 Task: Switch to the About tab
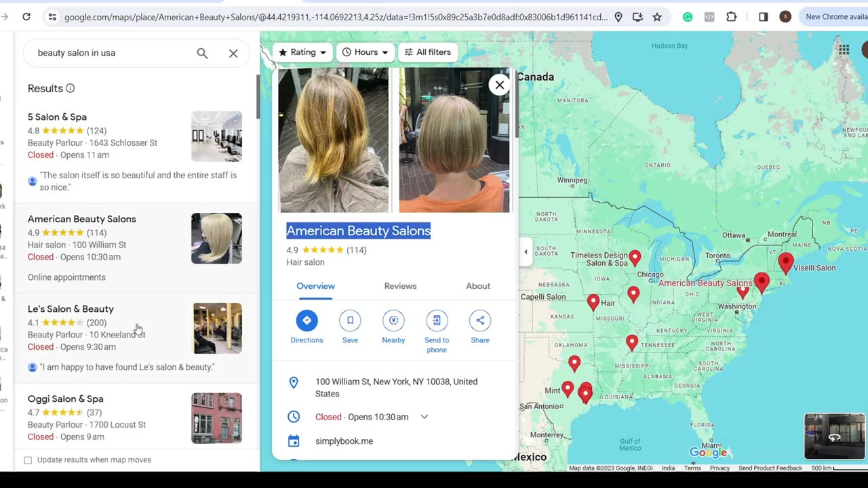coord(478,286)
